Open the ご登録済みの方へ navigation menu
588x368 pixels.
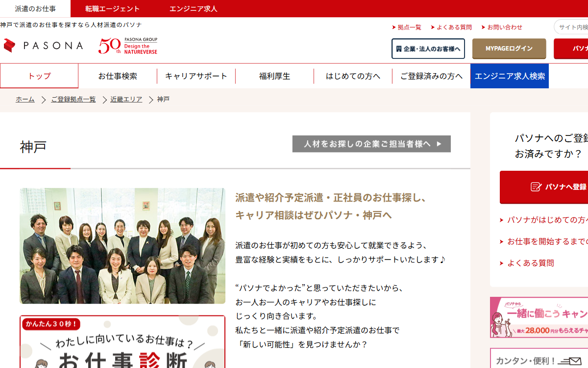tap(431, 76)
